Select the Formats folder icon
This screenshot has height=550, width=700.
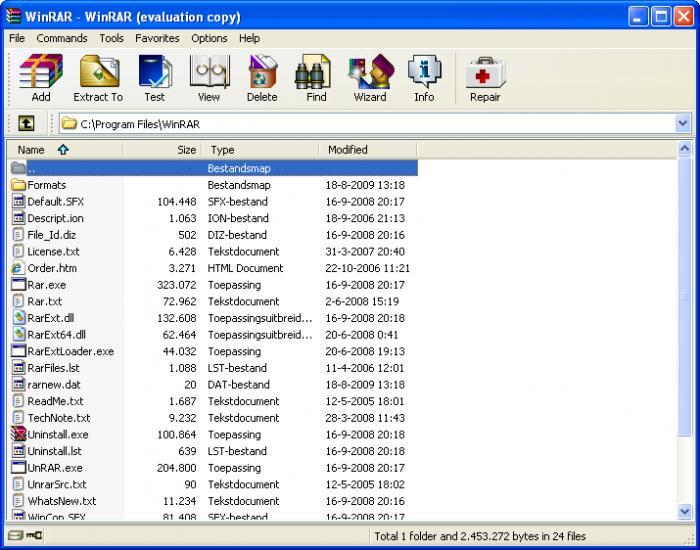coord(18,185)
